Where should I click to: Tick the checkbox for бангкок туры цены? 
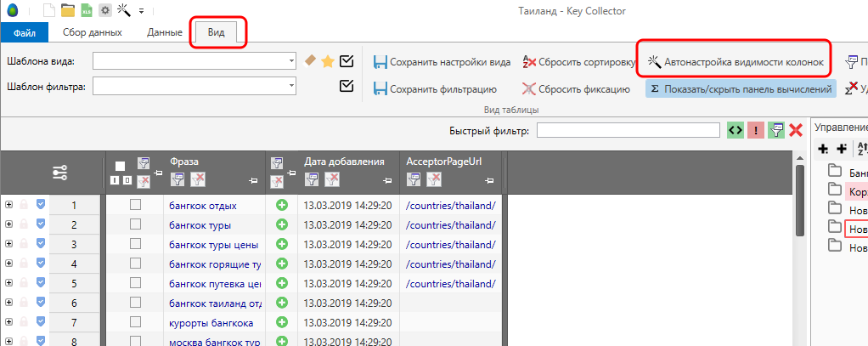(x=135, y=243)
